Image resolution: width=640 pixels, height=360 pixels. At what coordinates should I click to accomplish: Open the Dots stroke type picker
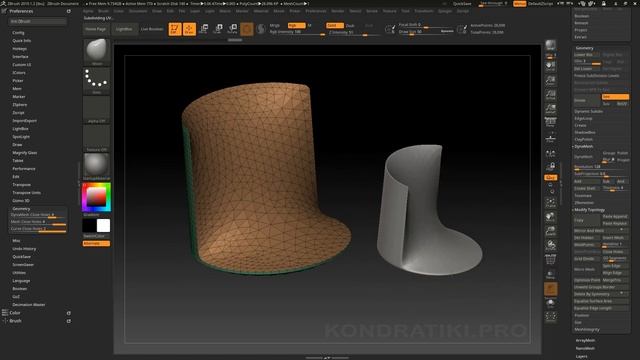97,81
